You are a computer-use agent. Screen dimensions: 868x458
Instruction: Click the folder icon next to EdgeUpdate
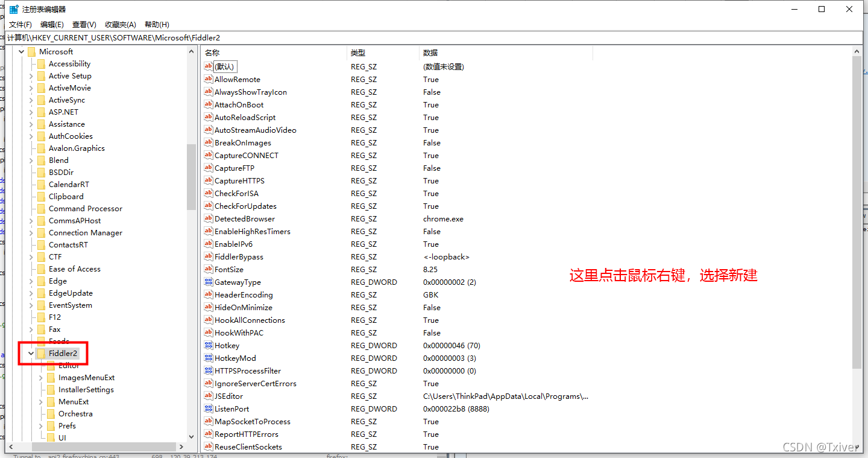tap(41, 293)
